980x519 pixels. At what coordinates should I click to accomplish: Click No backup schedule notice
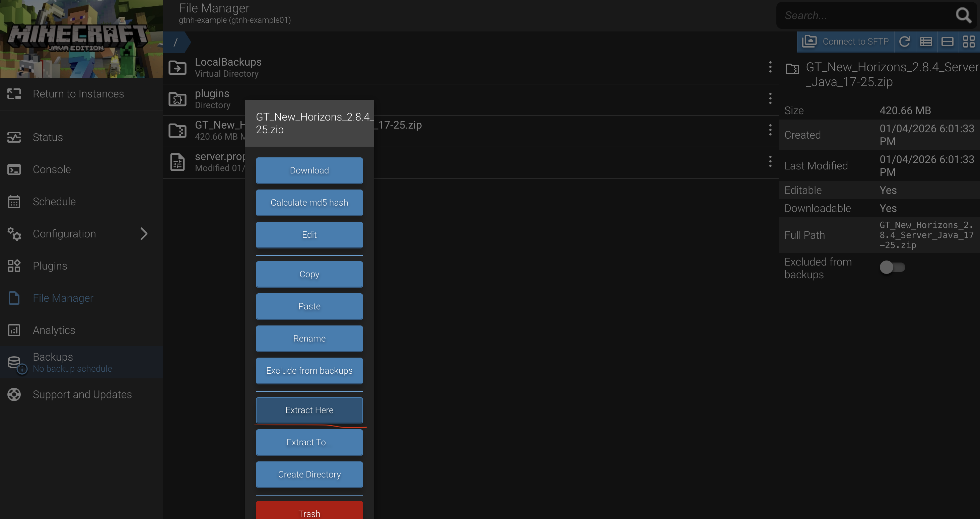[x=72, y=369]
